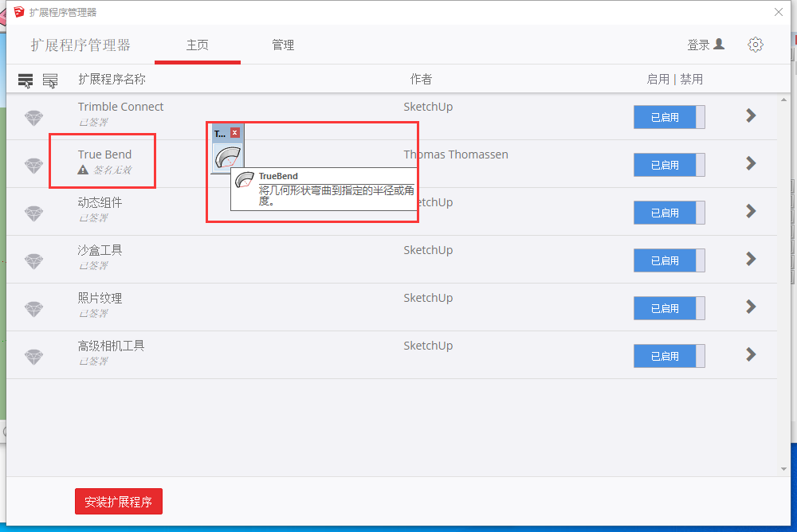Viewport: 797px width, 532px height.
Task: Click the scrollbar up arrow
Action: click(783, 100)
